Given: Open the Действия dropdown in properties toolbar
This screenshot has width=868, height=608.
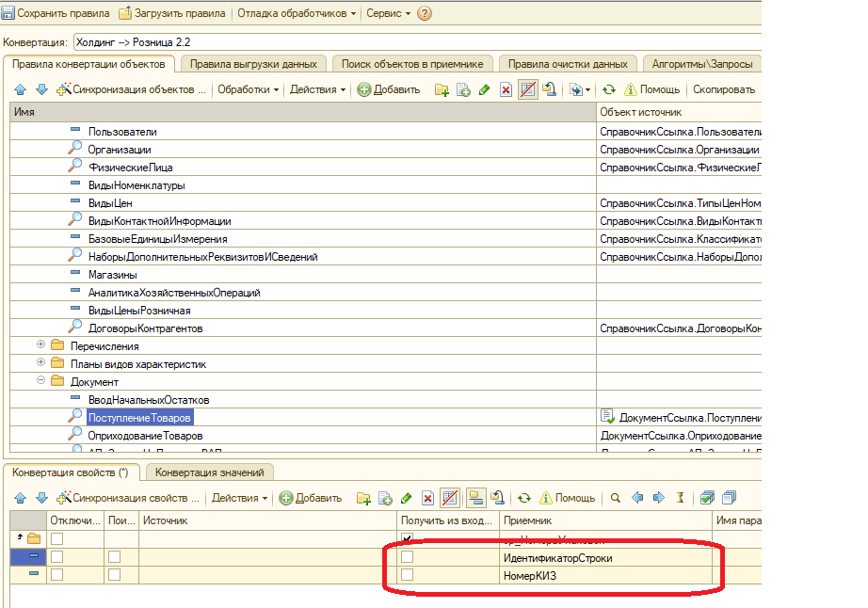Looking at the screenshot, I should [240, 498].
